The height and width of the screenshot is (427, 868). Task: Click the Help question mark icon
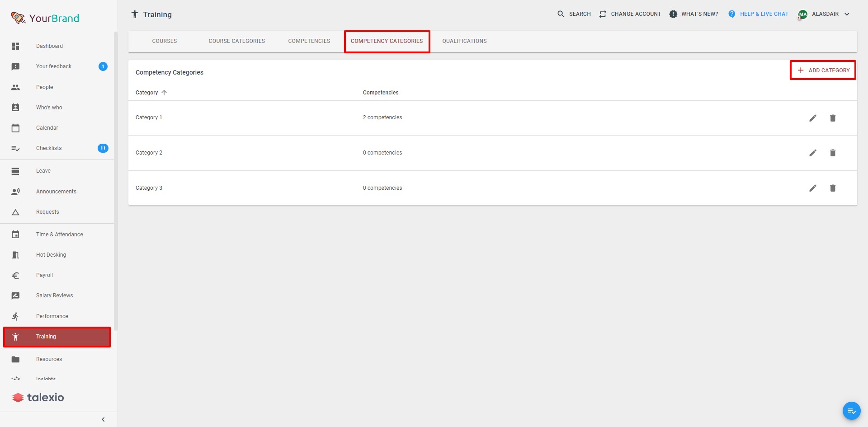732,14
